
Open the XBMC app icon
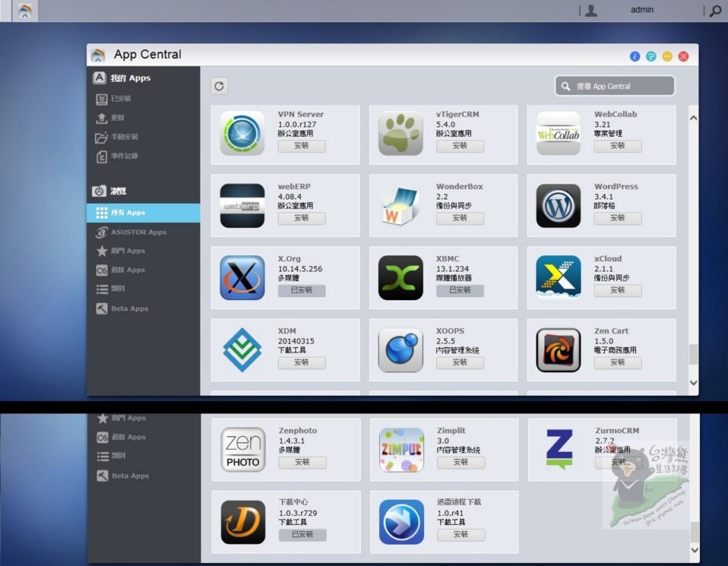pyautogui.click(x=401, y=278)
